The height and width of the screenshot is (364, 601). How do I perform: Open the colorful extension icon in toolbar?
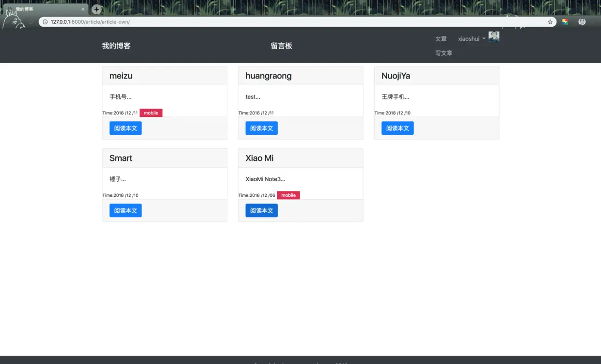tap(565, 22)
